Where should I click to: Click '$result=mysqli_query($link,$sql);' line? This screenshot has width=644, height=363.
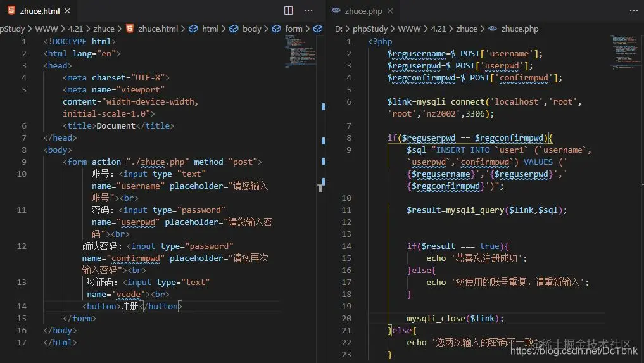[487, 210]
